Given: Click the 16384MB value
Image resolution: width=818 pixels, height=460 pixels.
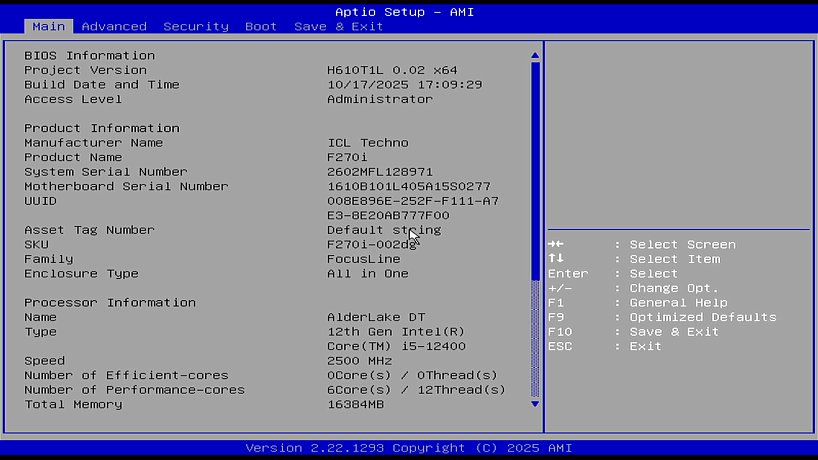Looking at the screenshot, I should (x=356, y=405).
